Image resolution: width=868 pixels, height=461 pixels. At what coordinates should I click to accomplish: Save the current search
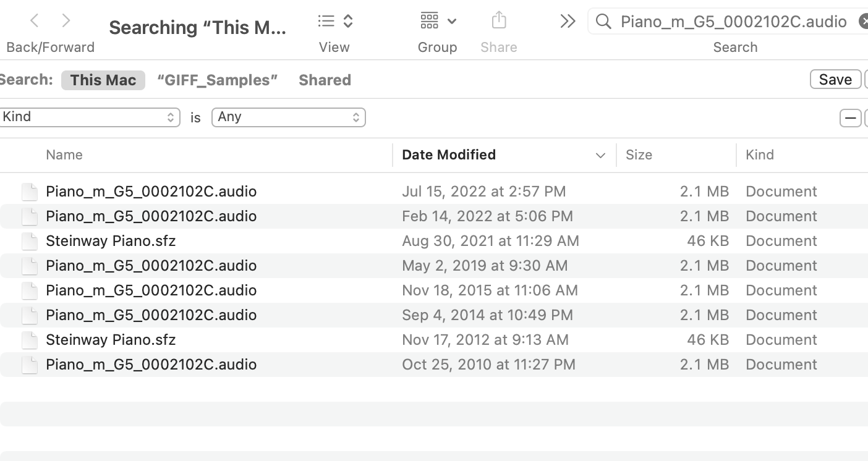[x=835, y=80]
